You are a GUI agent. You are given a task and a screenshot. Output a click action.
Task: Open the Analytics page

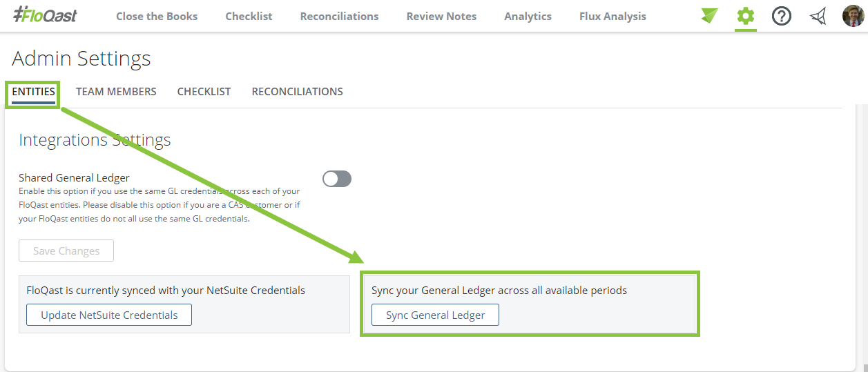point(528,16)
